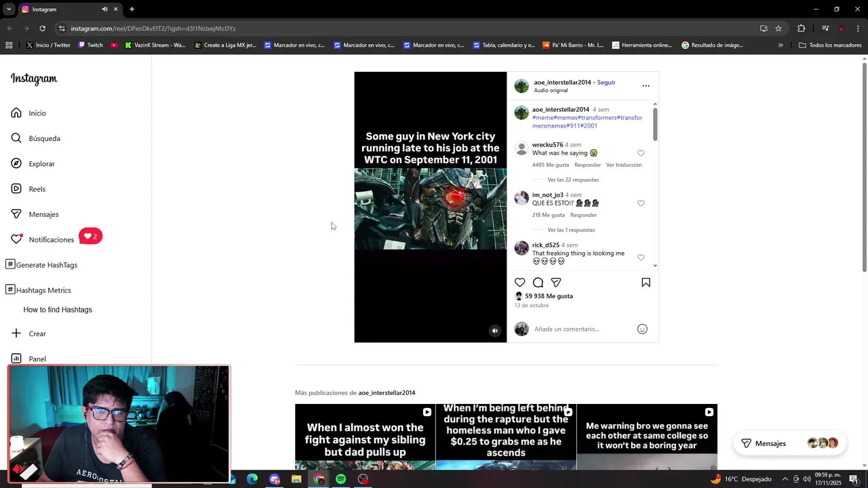Open Pa' Mi Barrio bookmark

tap(573, 45)
